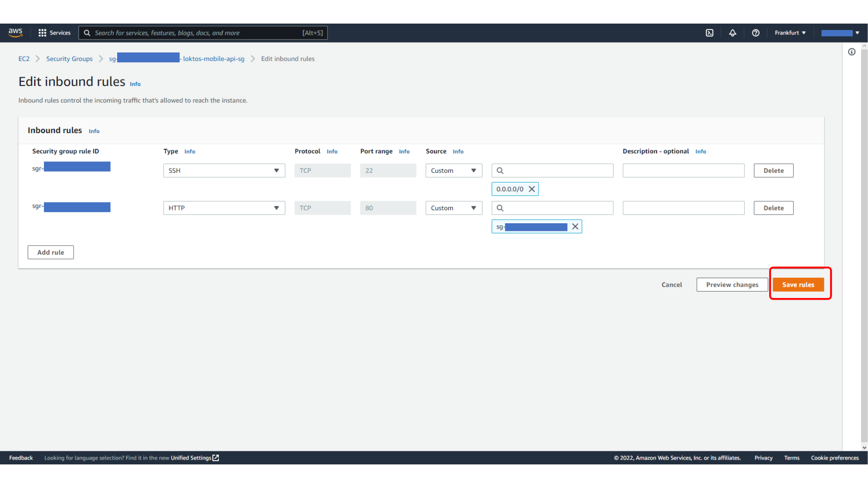Open Info link beside Source column

(458, 151)
